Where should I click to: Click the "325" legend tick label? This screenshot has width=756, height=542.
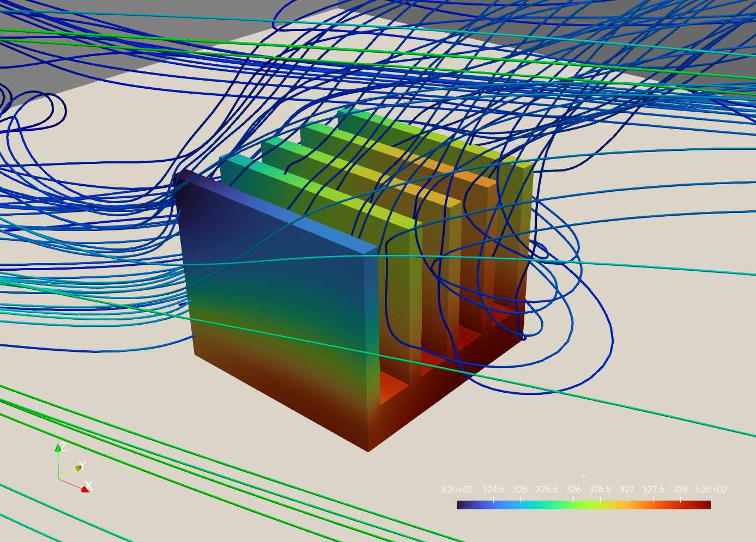coord(520,490)
